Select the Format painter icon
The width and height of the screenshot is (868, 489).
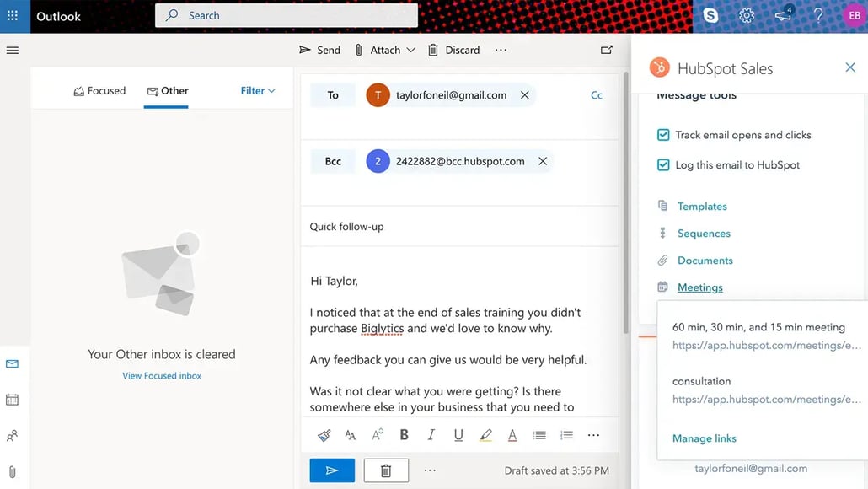(324, 435)
